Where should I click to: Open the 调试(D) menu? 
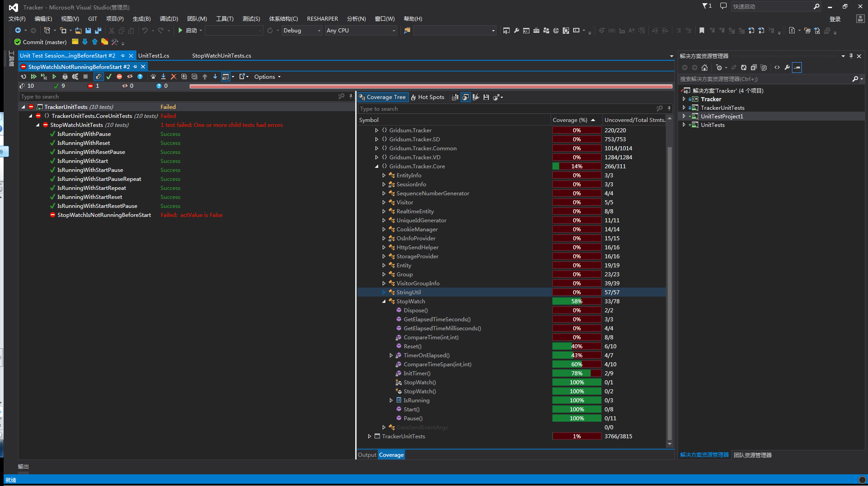tap(169, 19)
